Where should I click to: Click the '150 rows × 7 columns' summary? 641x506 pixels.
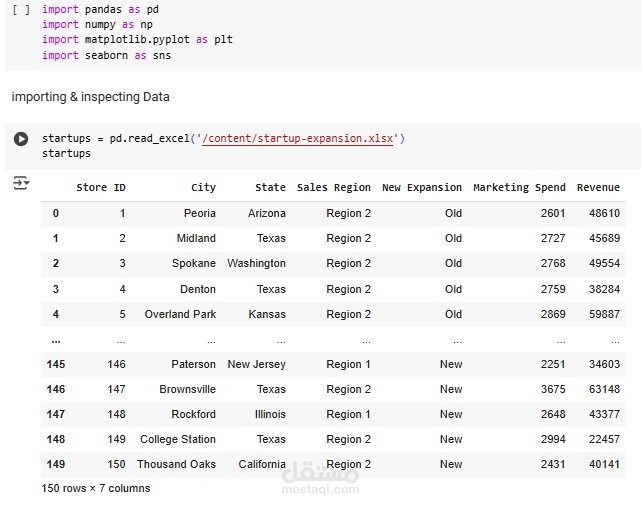pos(96,488)
